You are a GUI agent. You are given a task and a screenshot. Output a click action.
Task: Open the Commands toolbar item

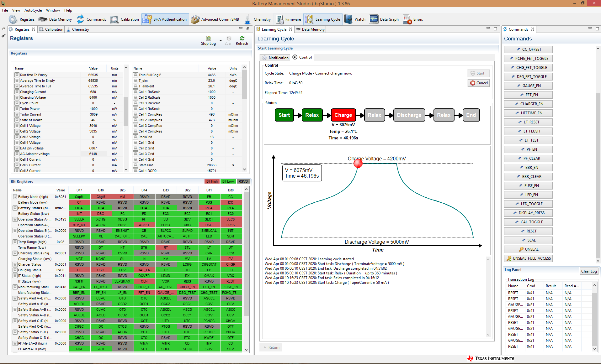pos(91,19)
